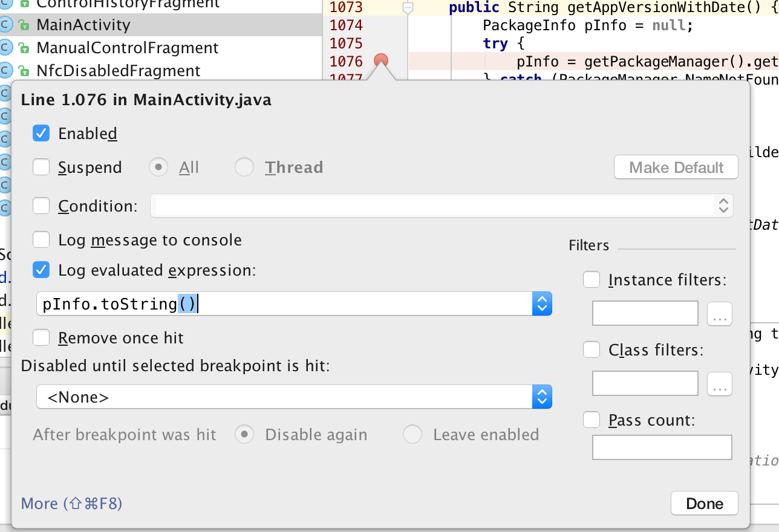Open the evaluated expression history dropdown
This screenshot has width=779, height=532.
542,303
